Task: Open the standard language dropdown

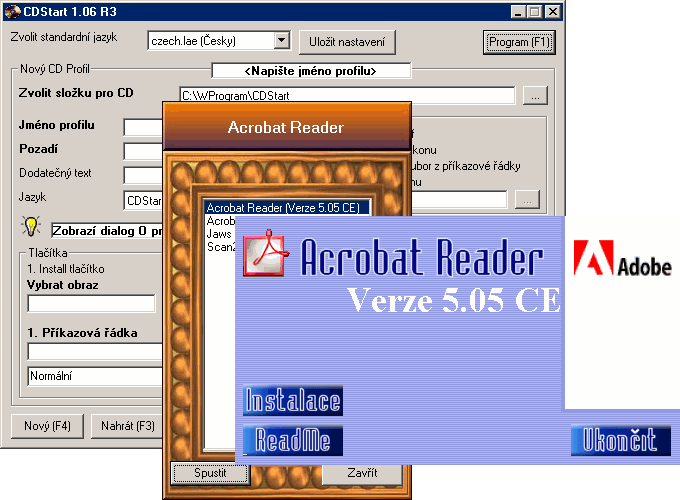Action: [x=280, y=41]
